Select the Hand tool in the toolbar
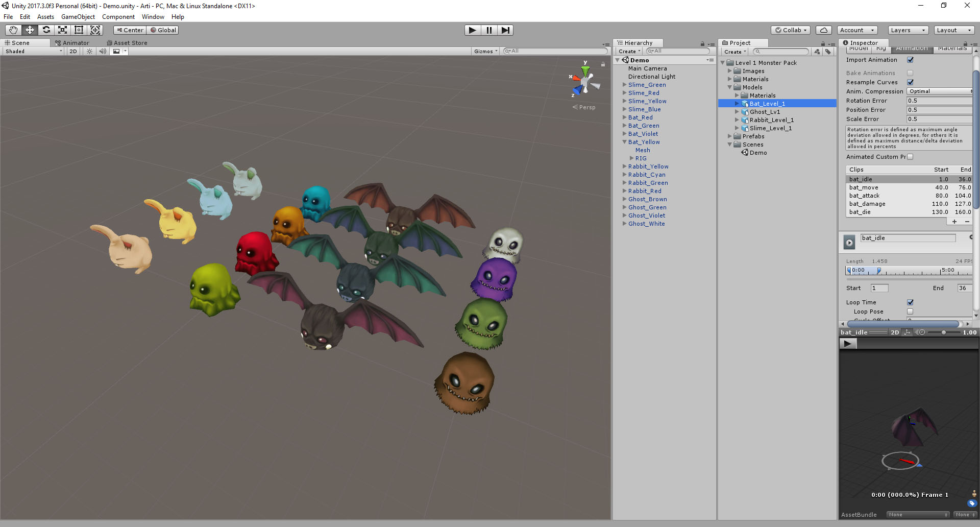This screenshot has height=527, width=980. point(13,30)
